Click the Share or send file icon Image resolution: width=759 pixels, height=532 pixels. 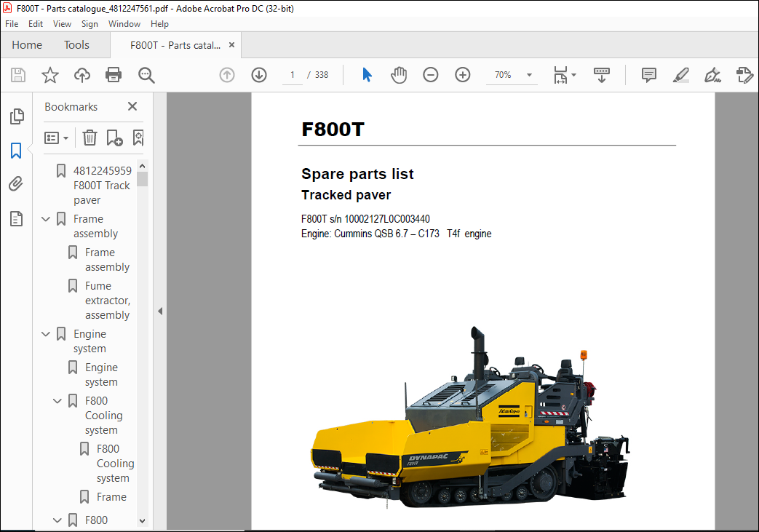coord(744,75)
